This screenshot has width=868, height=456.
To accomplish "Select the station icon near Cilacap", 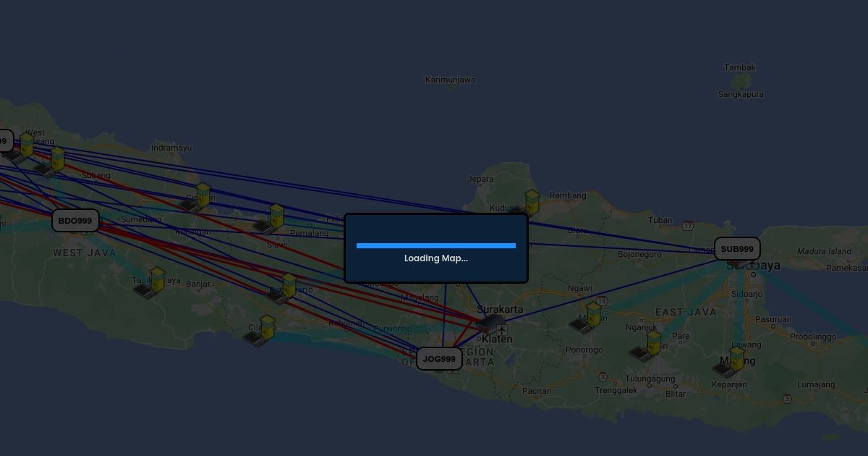I will click(262, 331).
